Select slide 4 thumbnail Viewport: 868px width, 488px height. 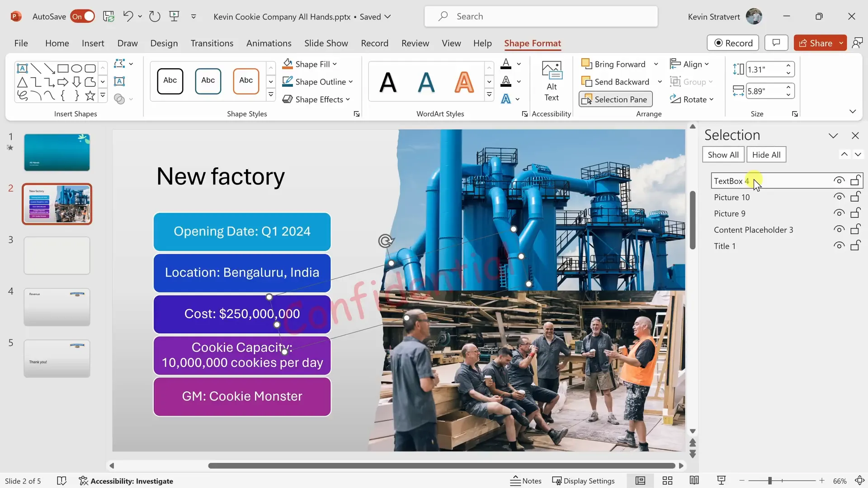tap(57, 307)
